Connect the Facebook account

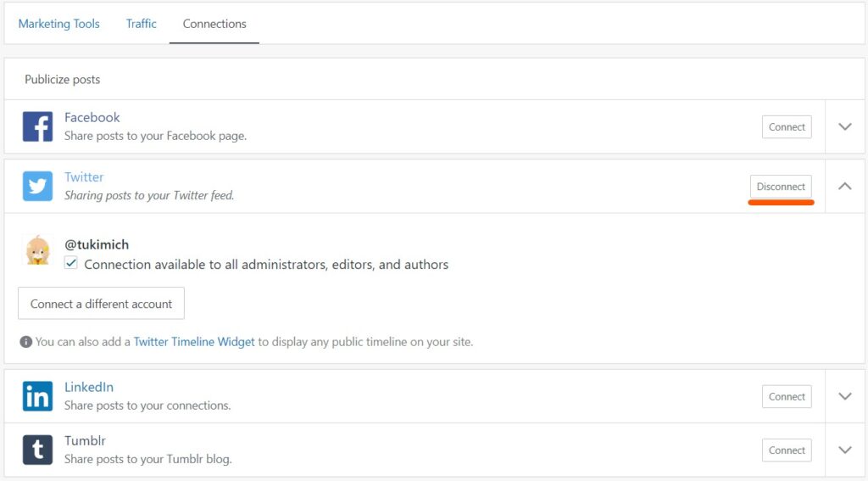click(x=787, y=127)
